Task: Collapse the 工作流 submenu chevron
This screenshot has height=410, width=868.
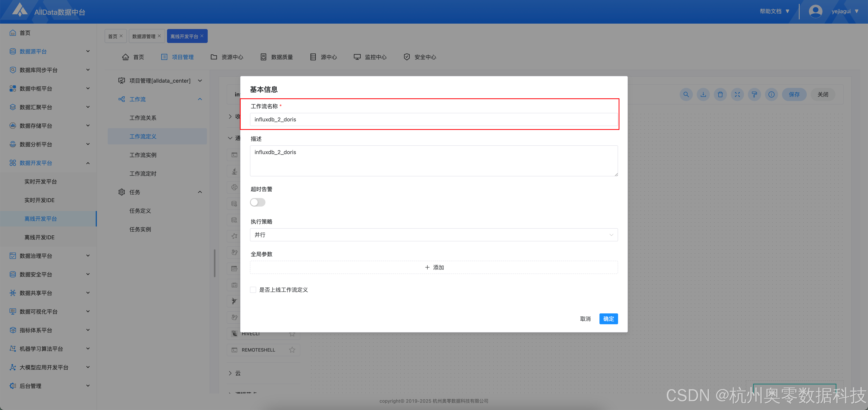Action: [200, 99]
